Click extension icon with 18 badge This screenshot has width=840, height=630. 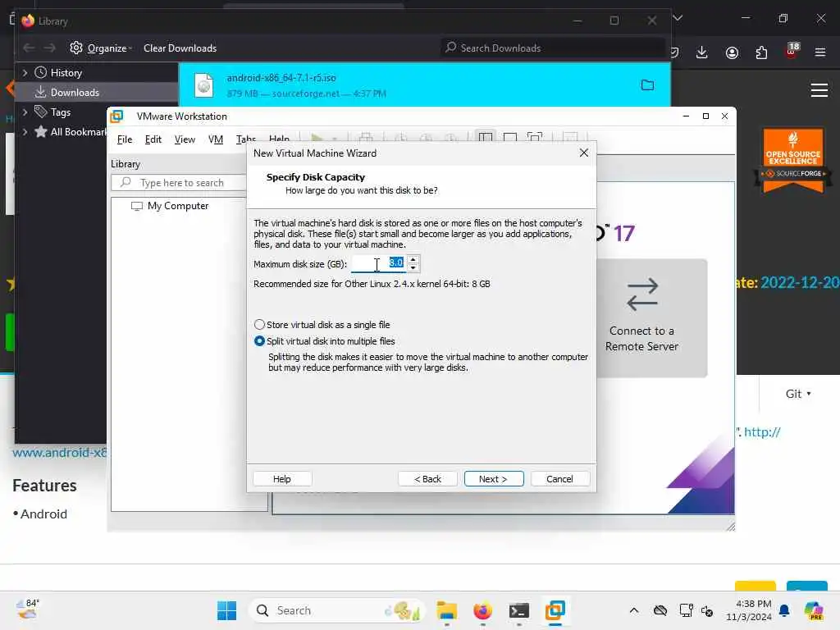pos(792,50)
